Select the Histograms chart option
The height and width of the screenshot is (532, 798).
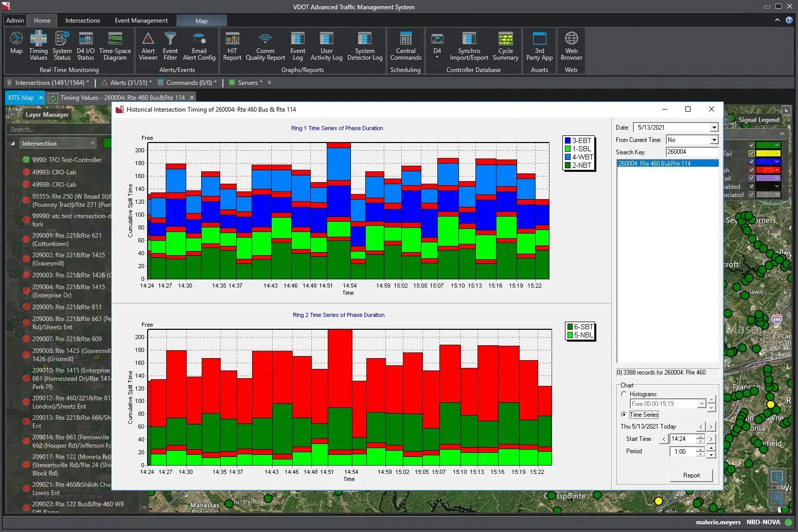[624, 394]
